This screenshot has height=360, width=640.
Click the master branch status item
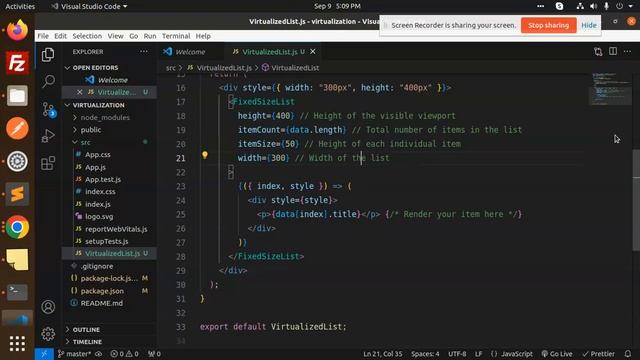(74, 354)
